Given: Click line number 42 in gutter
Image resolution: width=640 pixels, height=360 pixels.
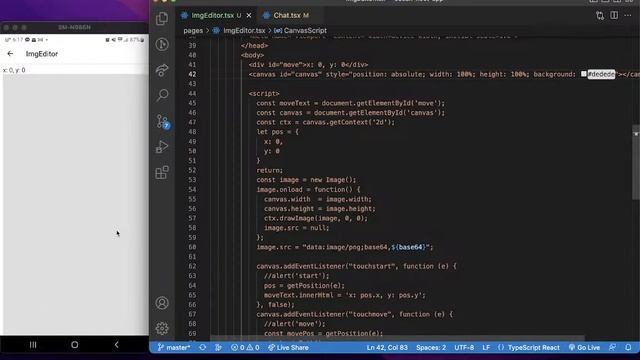Looking at the screenshot, I should (192, 74).
